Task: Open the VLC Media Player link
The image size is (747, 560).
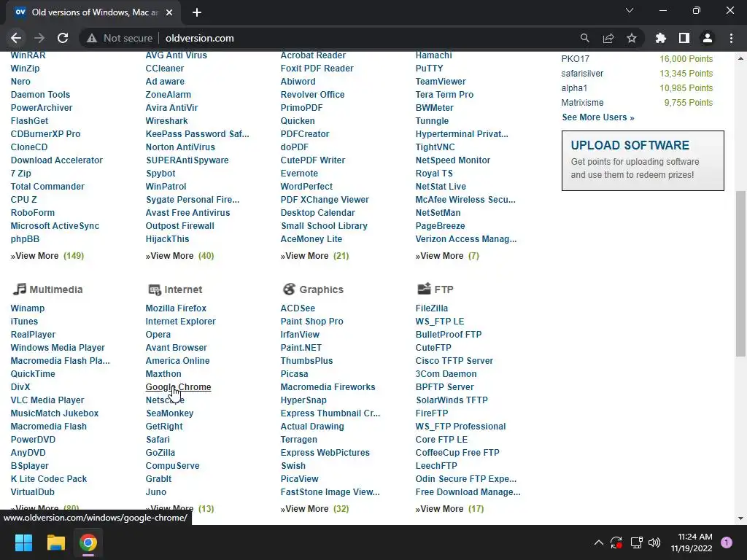Action: [x=47, y=400]
